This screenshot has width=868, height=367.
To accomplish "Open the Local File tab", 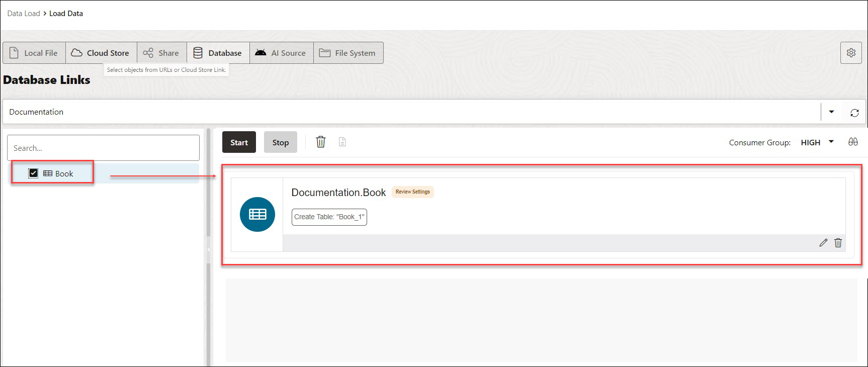I will (x=34, y=53).
